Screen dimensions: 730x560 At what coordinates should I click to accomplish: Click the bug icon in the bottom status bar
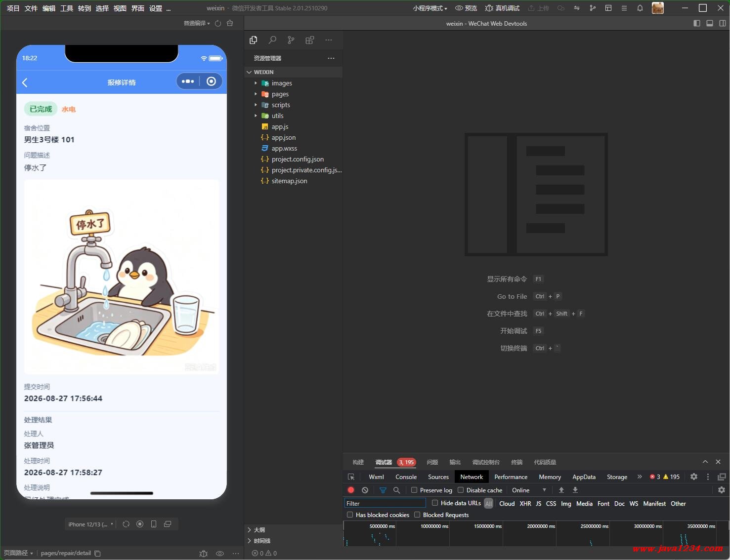pyautogui.click(x=203, y=553)
